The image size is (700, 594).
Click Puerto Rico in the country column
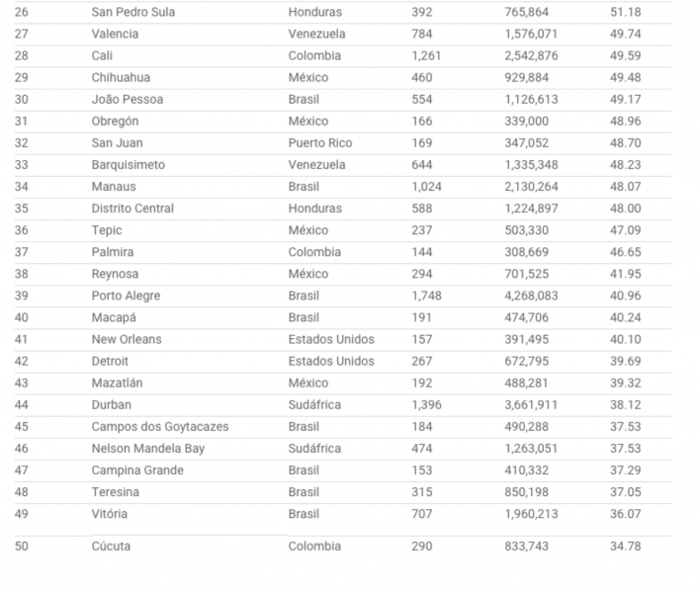pos(319,142)
